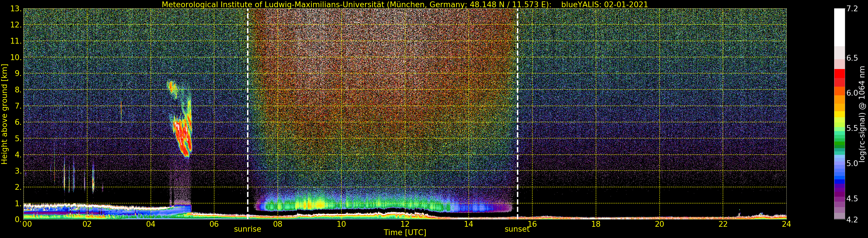Click the colorbar tick label '5.5'
868x238 pixels.
(852, 128)
